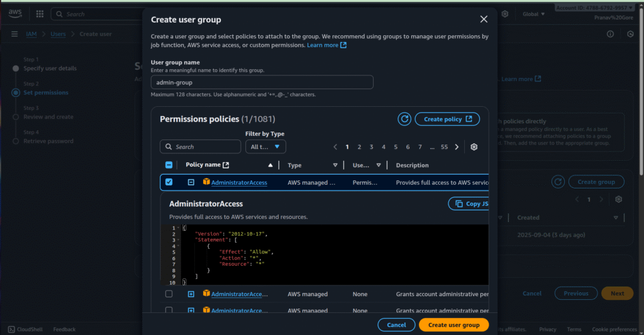Open the AWS services grid menu
This screenshot has height=335, width=644.
pos(40,14)
